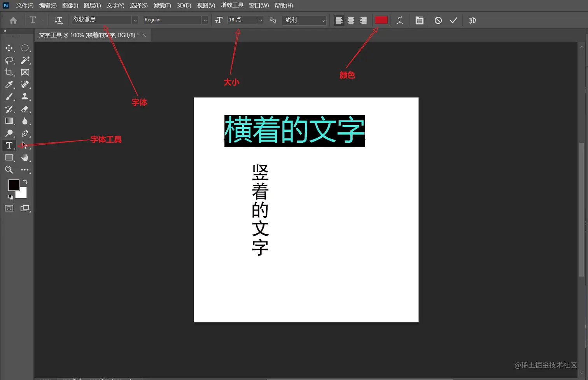Select the Brush tool
The image size is (588, 380).
tap(9, 96)
